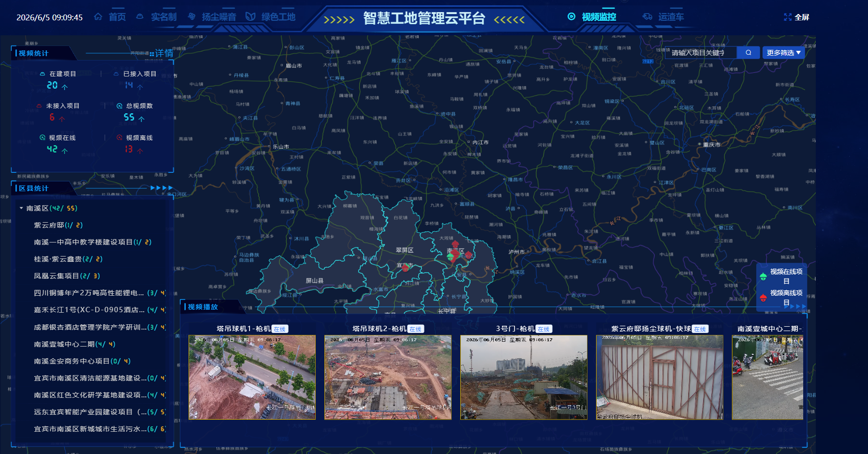Click the 在建项目 count 20
This screenshot has width=868, height=454.
click(x=52, y=85)
